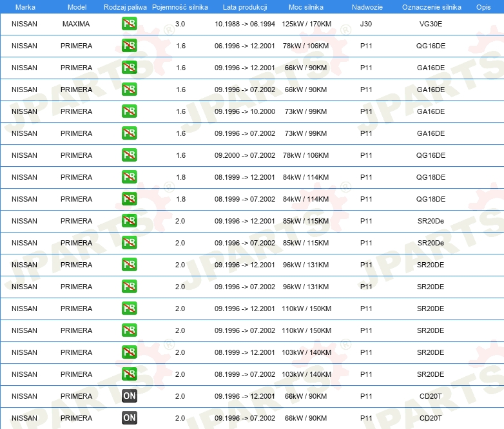This screenshot has height=429, width=504.
Task: Click the Lata produkcji column header
Action: (x=245, y=7)
